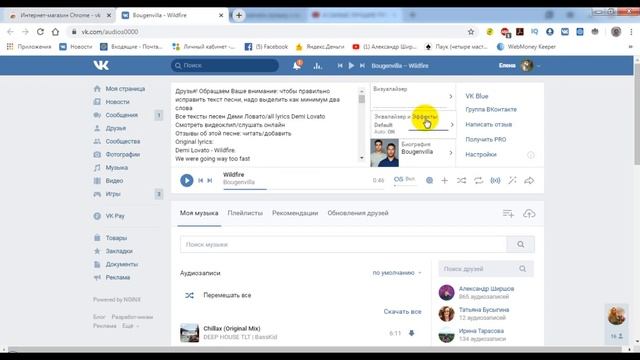Open the profile menu arrow next to avatar

click(539, 66)
